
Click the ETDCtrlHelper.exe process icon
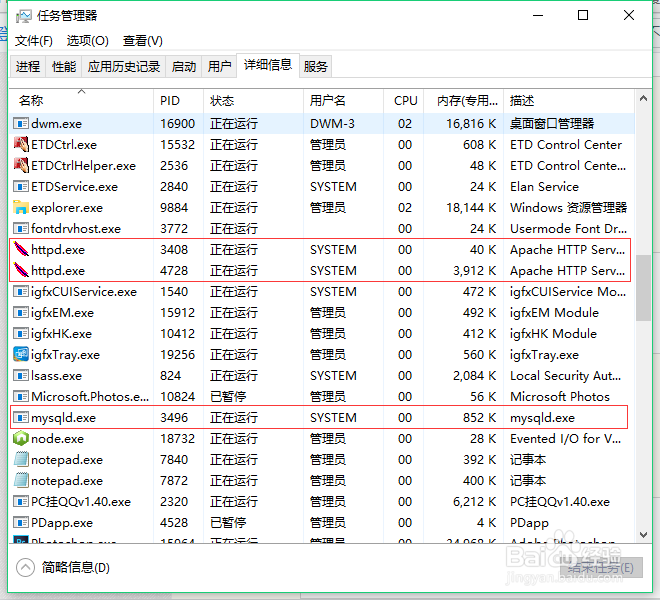pyautogui.click(x=21, y=165)
